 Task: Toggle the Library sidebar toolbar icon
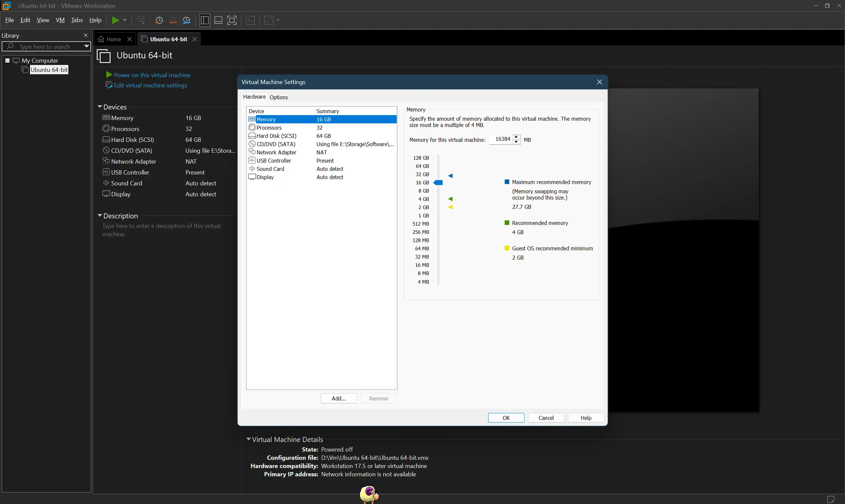point(205,20)
